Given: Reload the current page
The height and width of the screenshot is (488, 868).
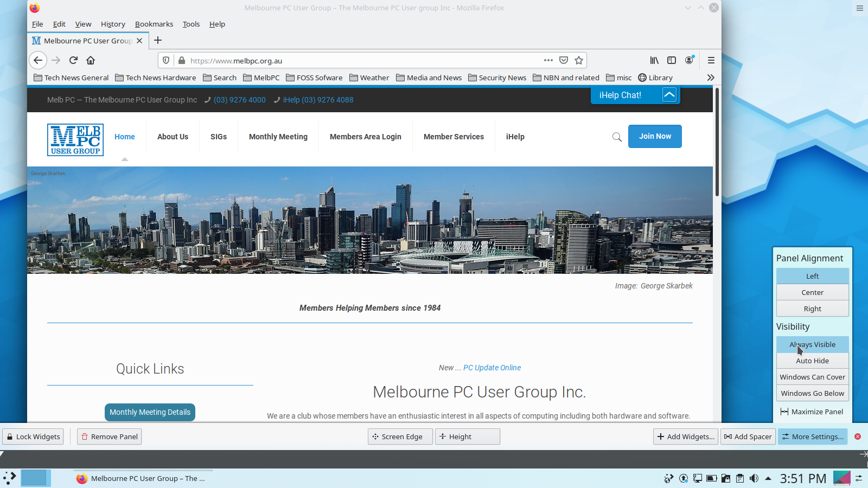Looking at the screenshot, I should click(73, 60).
